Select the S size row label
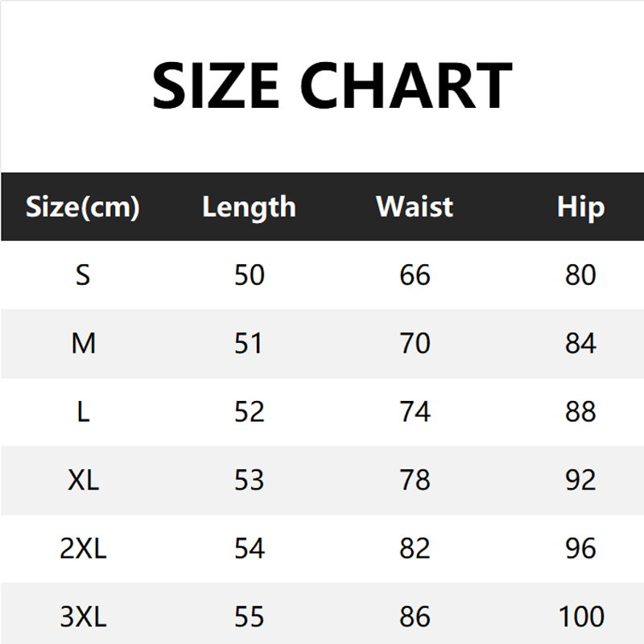This screenshot has width=644, height=644. pos(83,275)
